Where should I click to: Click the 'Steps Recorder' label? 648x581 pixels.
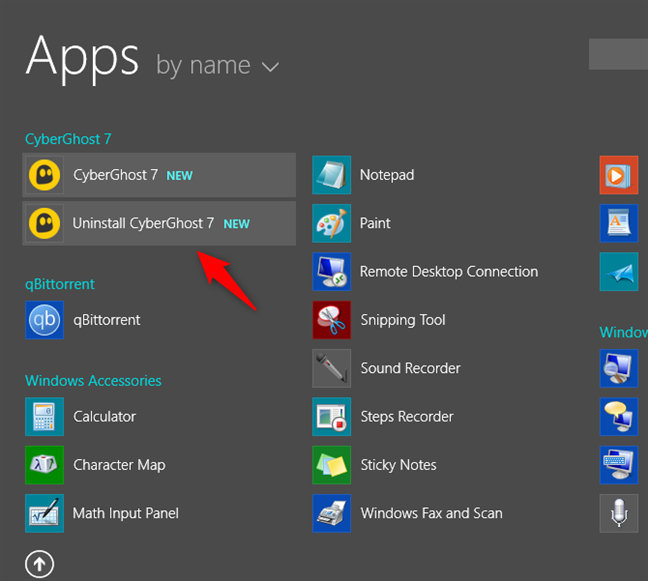click(x=407, y=417)
